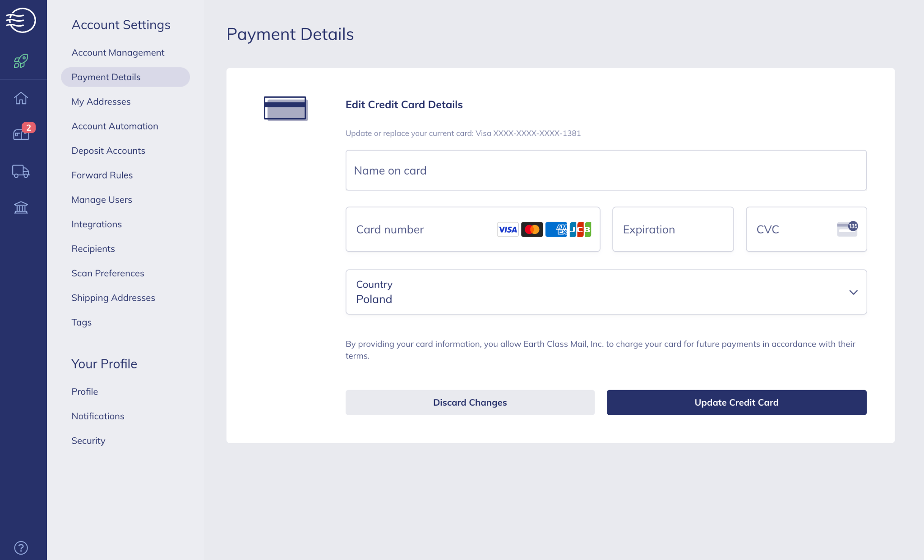This screenshot has height=560, width=924.
Task: Click the delivery truck shipping icon
Action: click(21, 171)
